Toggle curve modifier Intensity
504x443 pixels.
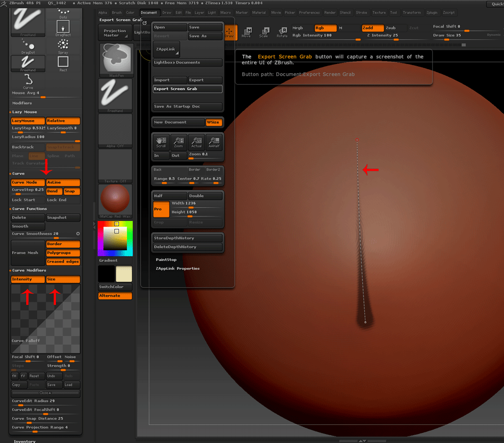(x=28, y=279)
